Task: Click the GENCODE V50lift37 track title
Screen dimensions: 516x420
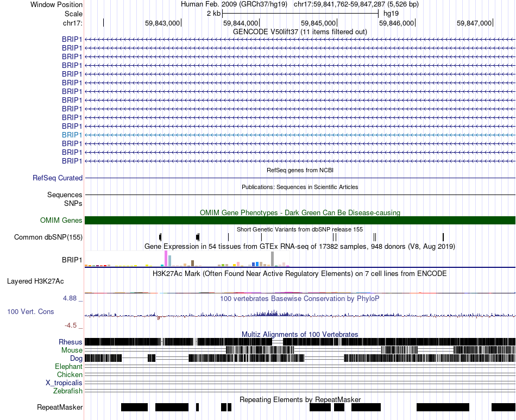Action: 300,32
